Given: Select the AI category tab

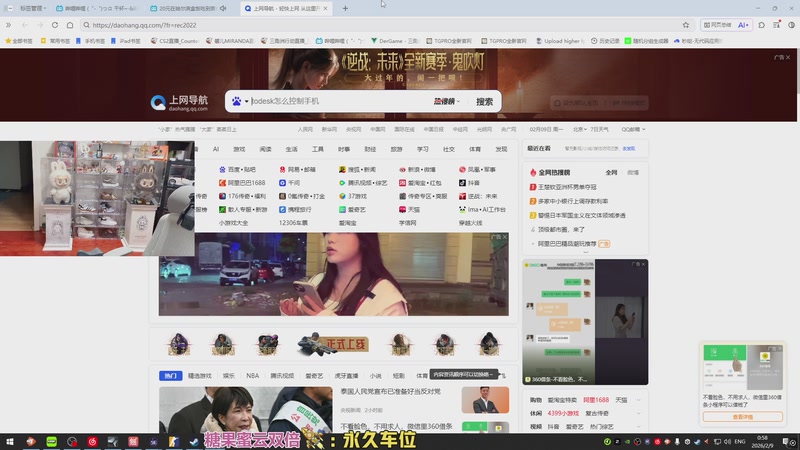Looking at the screenshot, I should coord(216,149).
